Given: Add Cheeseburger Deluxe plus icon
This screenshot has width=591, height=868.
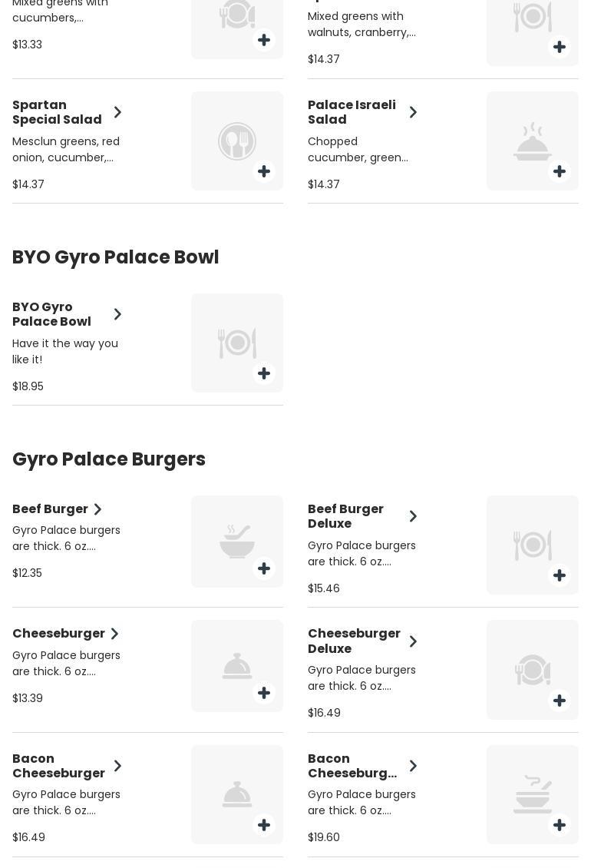Looking at the screenshot, I should 560,701.
